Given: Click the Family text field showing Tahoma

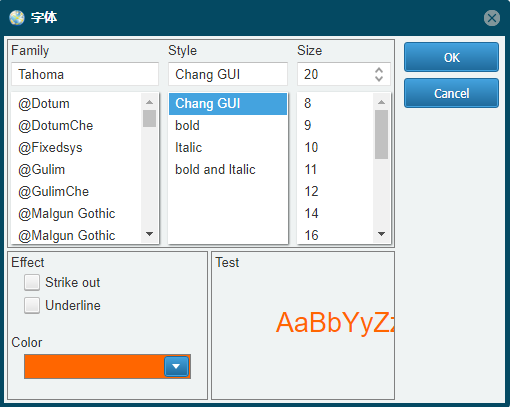Looking at the screenshot, I should coord(85,74).
